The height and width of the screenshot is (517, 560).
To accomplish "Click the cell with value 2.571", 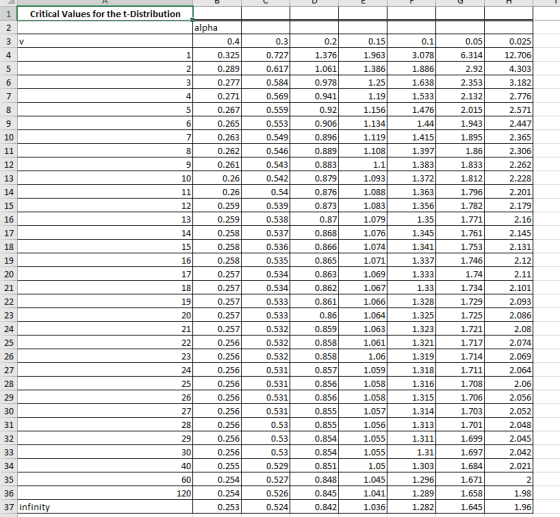I will pyautogui.click(x=509, y=110).
